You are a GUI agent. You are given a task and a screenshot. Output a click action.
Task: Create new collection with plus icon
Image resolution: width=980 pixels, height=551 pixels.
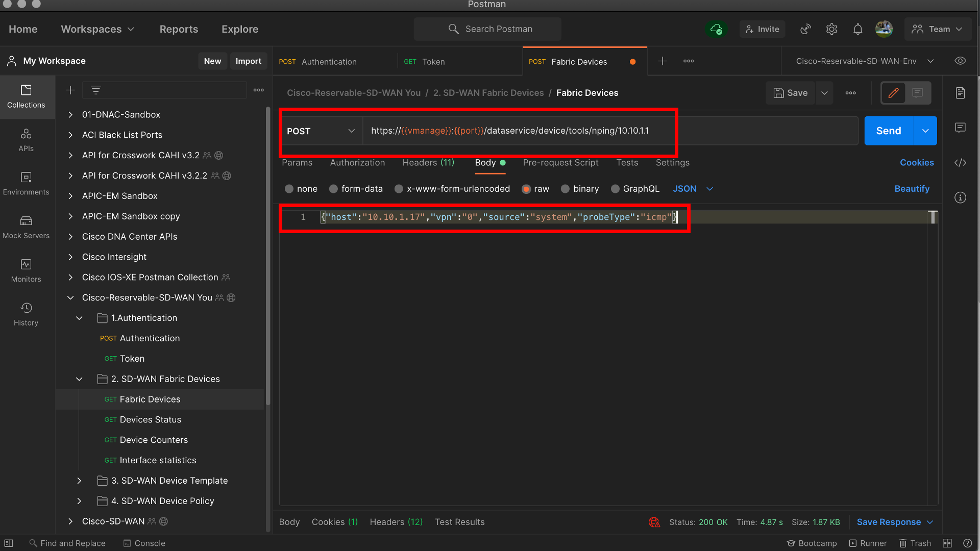(x=70, y=90)
